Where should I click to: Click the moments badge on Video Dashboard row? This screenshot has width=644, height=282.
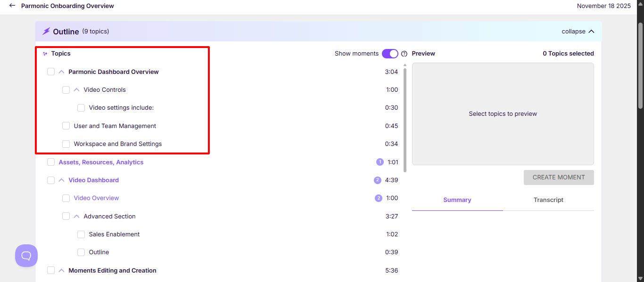(377, 180)
